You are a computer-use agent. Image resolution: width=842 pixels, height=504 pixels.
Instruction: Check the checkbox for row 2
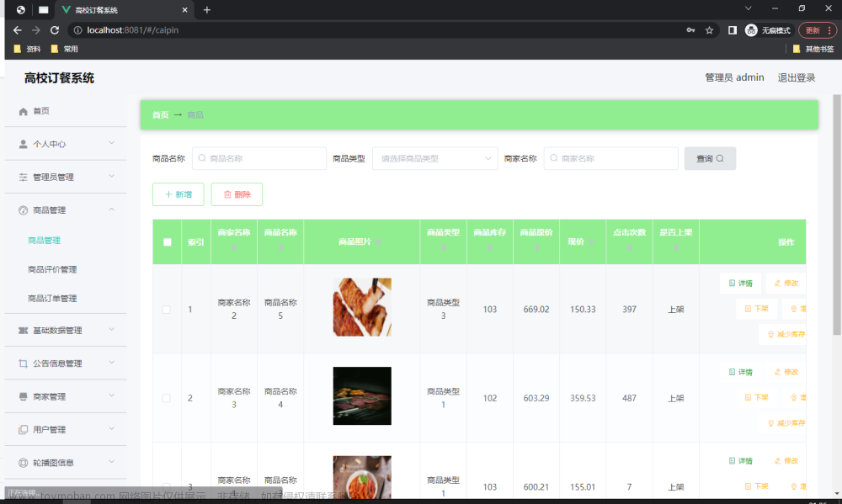167,398
